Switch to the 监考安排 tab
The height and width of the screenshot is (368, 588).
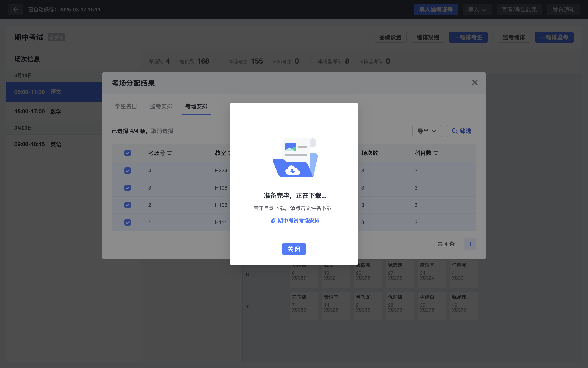pyautogui.click(x=161, y=106)
